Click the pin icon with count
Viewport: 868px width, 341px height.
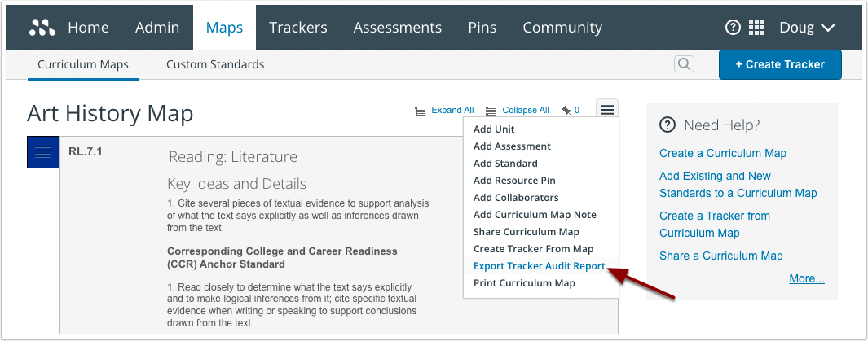pos(571,110)
